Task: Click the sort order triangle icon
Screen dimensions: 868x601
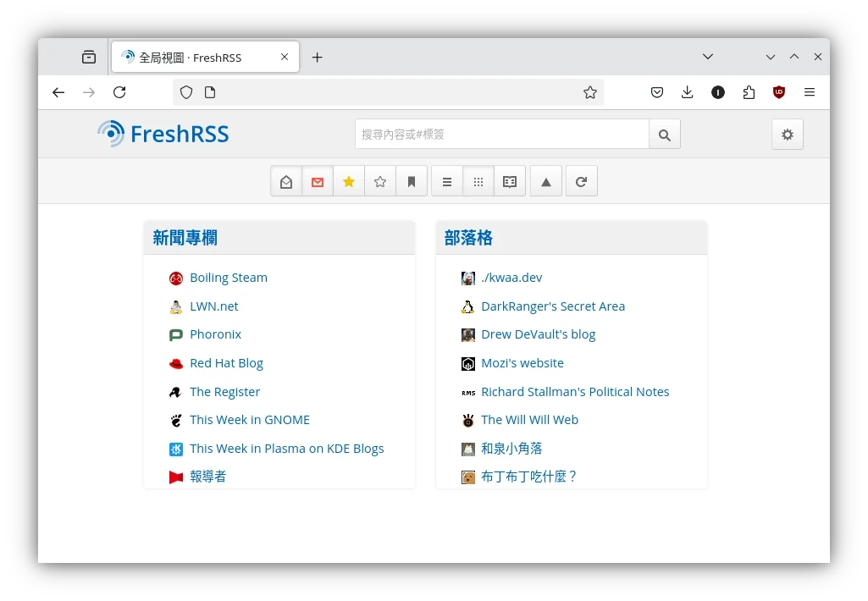Action: (546, 181)
